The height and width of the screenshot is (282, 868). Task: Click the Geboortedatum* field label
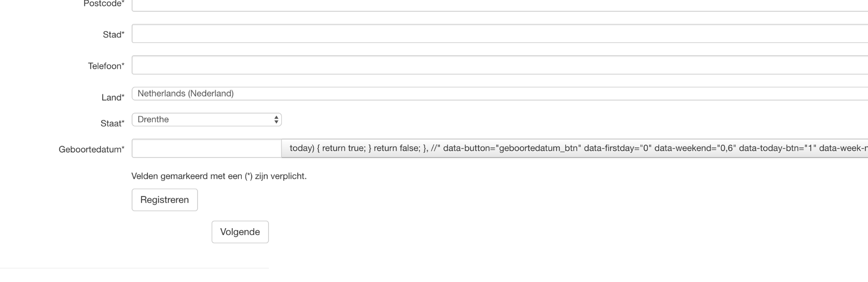[x=91, y=149]
